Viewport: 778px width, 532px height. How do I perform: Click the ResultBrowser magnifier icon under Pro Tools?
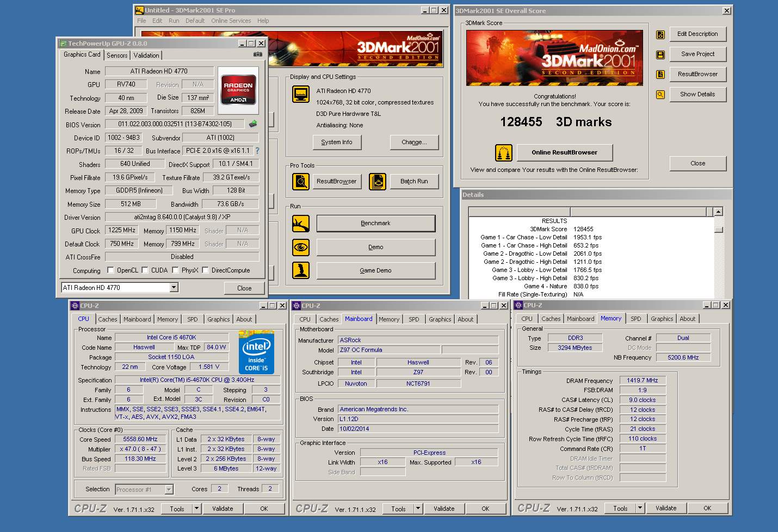pos(301,181)
